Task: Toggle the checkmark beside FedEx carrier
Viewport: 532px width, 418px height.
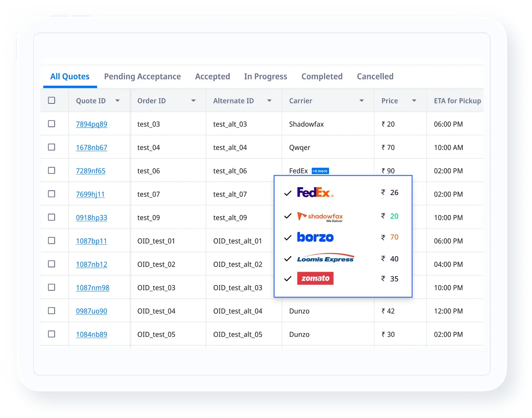Action: tap(288, 193)
